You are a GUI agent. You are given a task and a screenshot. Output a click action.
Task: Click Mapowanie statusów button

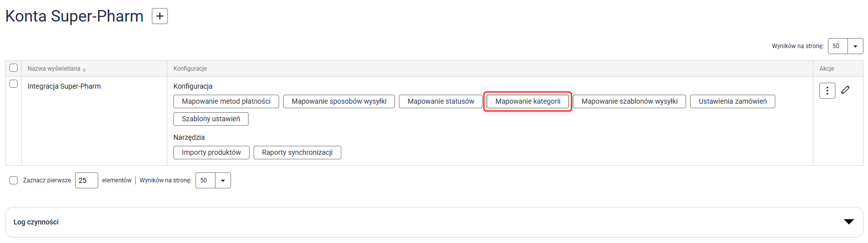[441, 102]
